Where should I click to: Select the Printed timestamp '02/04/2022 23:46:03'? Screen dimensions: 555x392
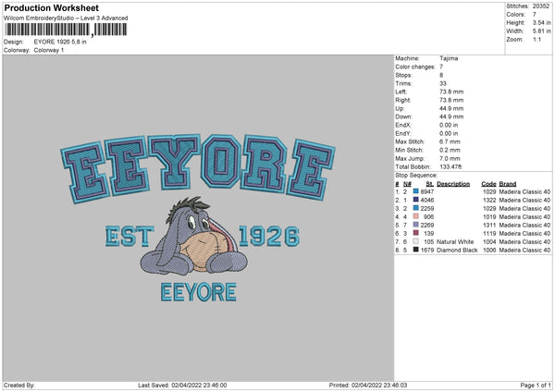379,386
